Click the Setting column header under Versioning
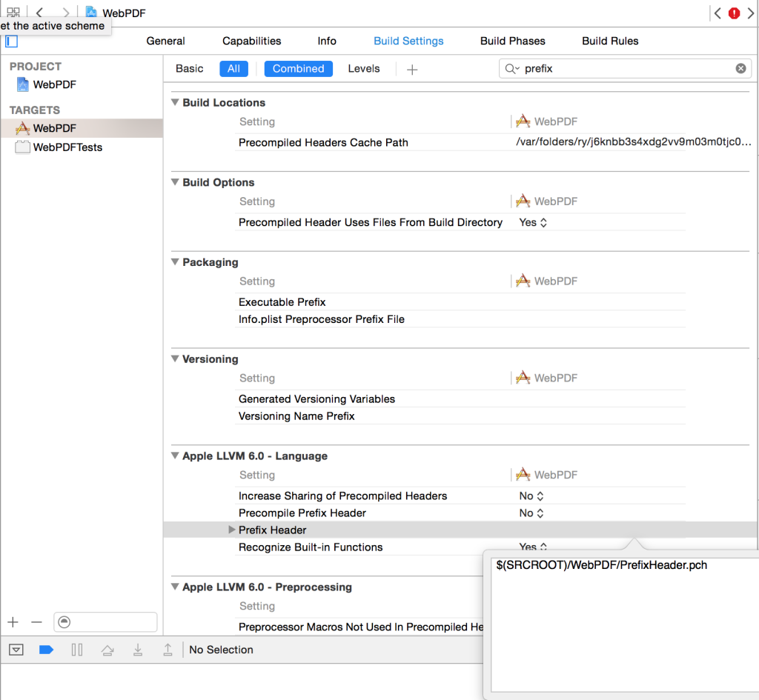This screenshot has height=700, width=759. (x=257, y=379)
